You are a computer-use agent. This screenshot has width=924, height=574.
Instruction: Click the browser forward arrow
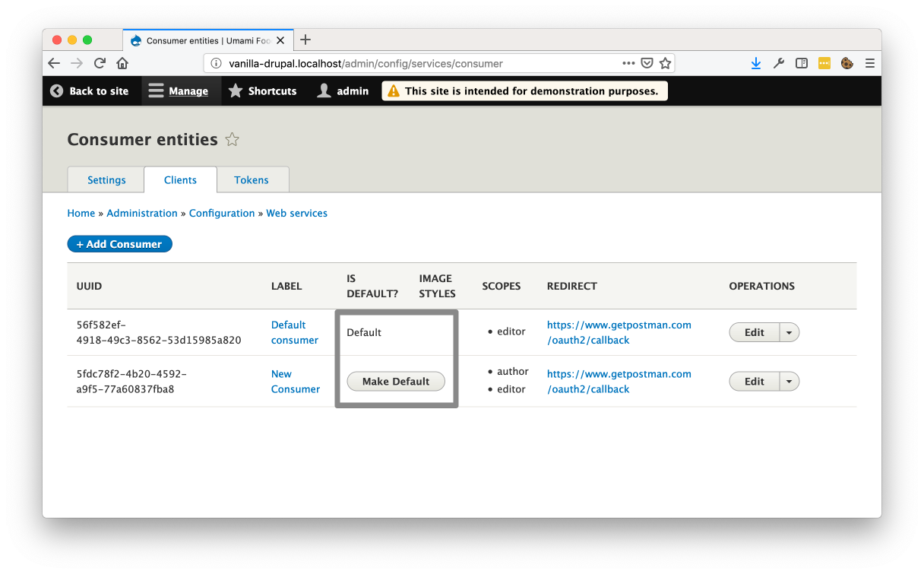(77, 63)
